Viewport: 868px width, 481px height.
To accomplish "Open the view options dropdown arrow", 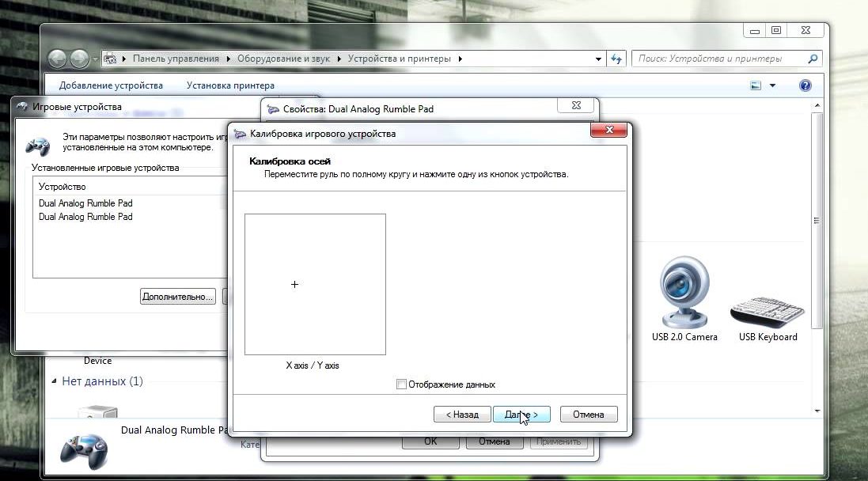I will tap(773, 85).
